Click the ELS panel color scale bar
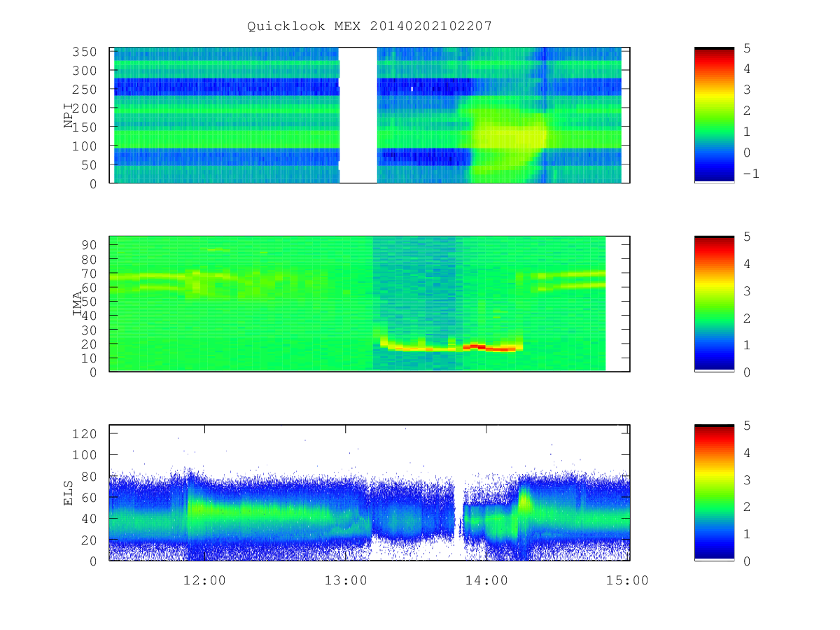Viewport: 840px width, 630px height. point(714,492)
